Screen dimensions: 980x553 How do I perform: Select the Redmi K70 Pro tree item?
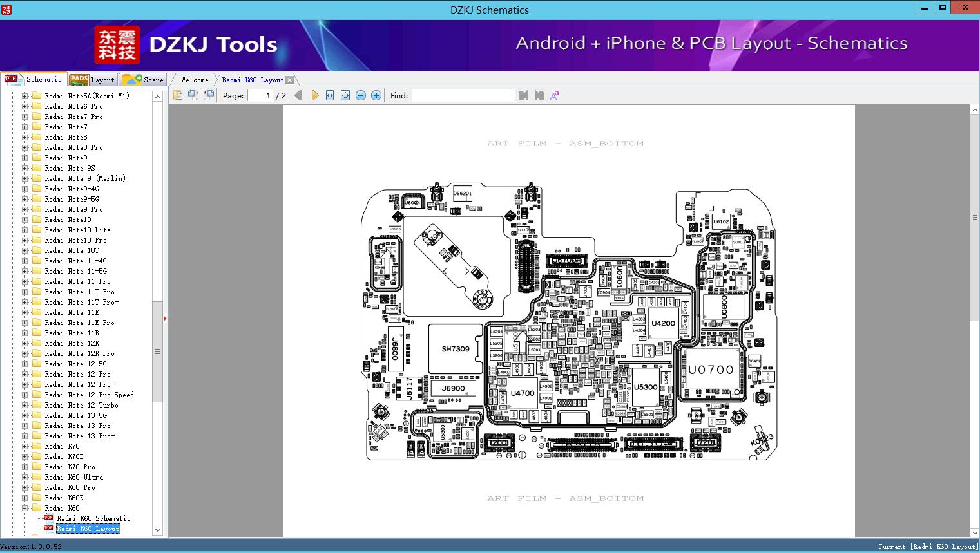(x=70, y=467)
